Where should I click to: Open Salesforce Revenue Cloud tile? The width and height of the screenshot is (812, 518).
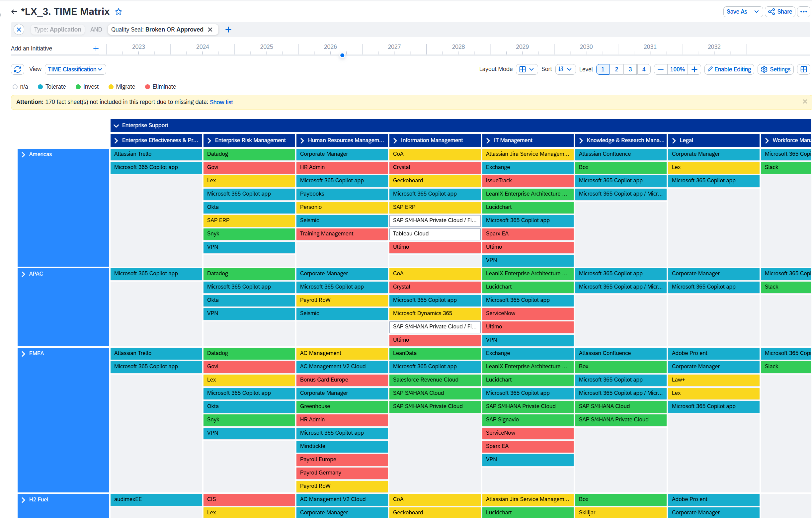coord(435,380)
